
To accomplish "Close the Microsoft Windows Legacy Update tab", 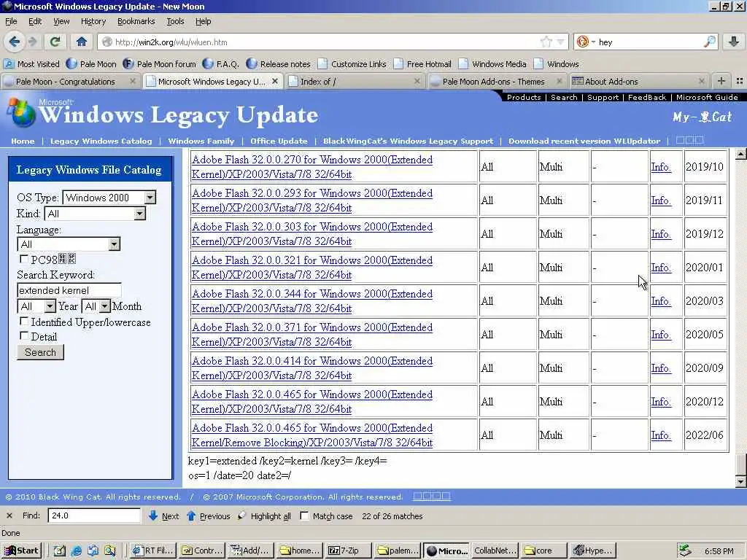I will (275, 82).
